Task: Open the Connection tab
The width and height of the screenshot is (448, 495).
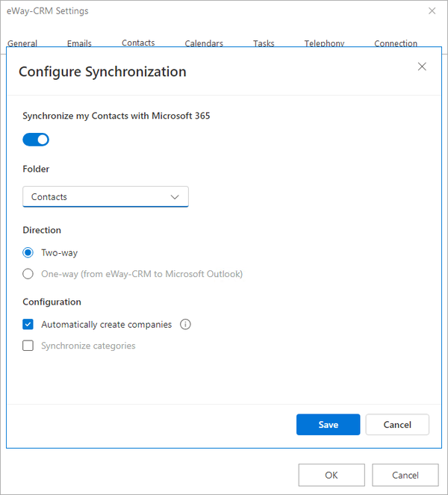Action: tap(396, 43)
